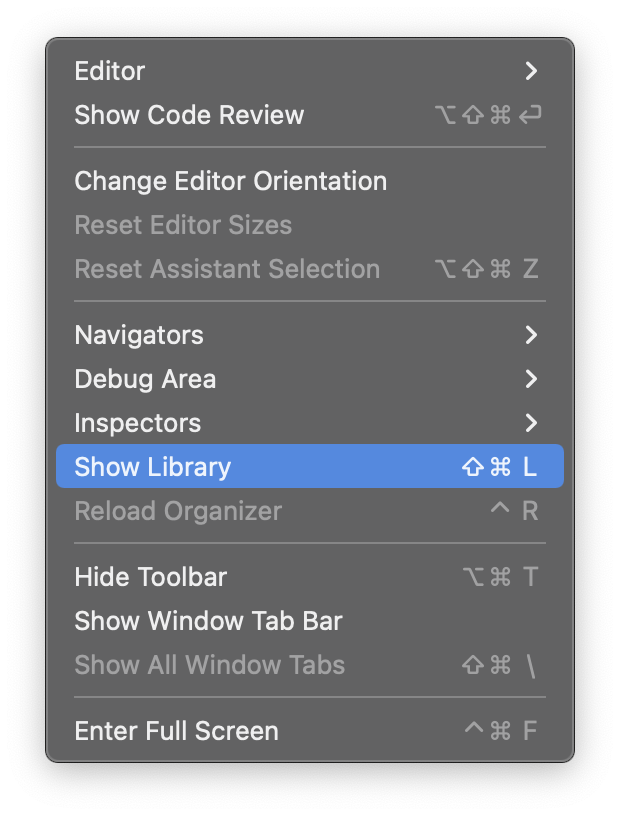Open the Navigators submenu
Screen dimensions: 620x816
click(x=139, y=335)
